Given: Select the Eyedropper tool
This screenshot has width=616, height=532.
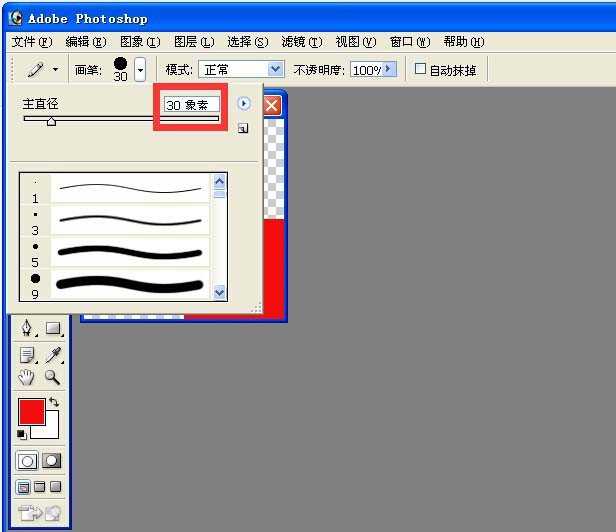Looking at the screenshot, I should pos(53,354).
